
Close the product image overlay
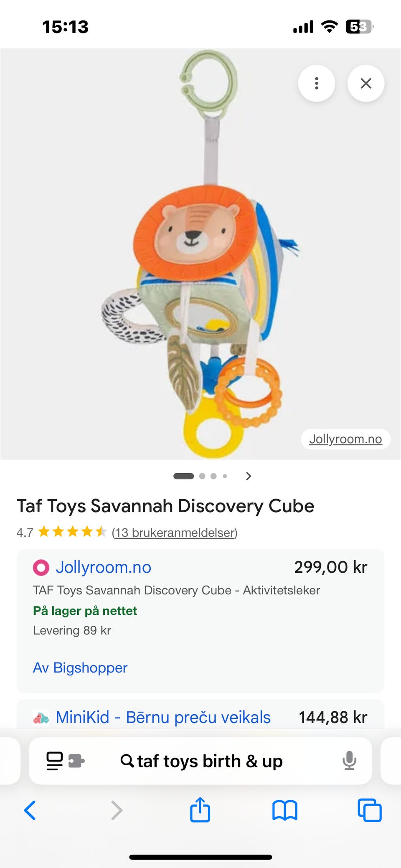[366, 83]
